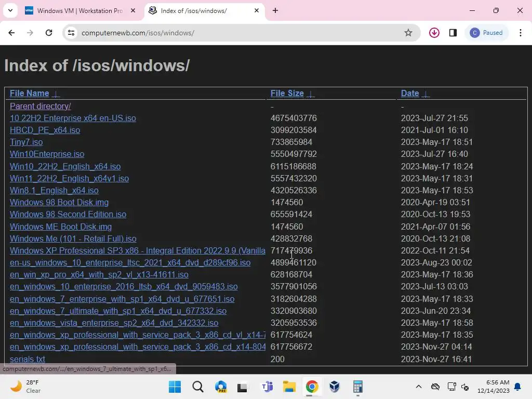Screen dimensions: 532x399
Task: Open Windows 98 Boot Disk.img link
Action: pos(59,203)
